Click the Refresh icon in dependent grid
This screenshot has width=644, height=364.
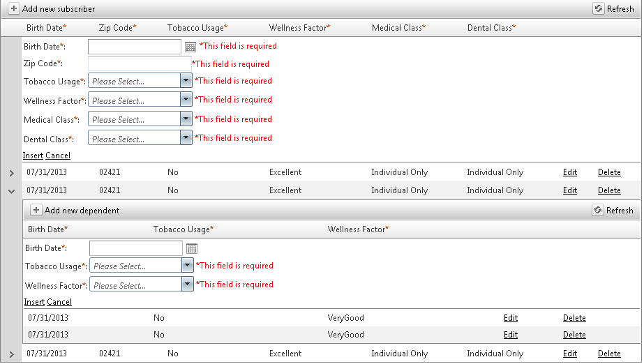point(597,210)
